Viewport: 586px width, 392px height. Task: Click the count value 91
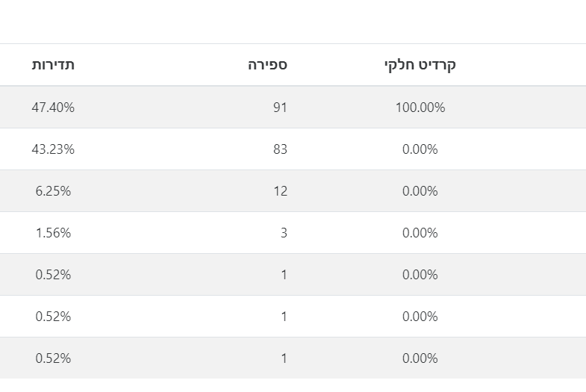click(280, 108)
